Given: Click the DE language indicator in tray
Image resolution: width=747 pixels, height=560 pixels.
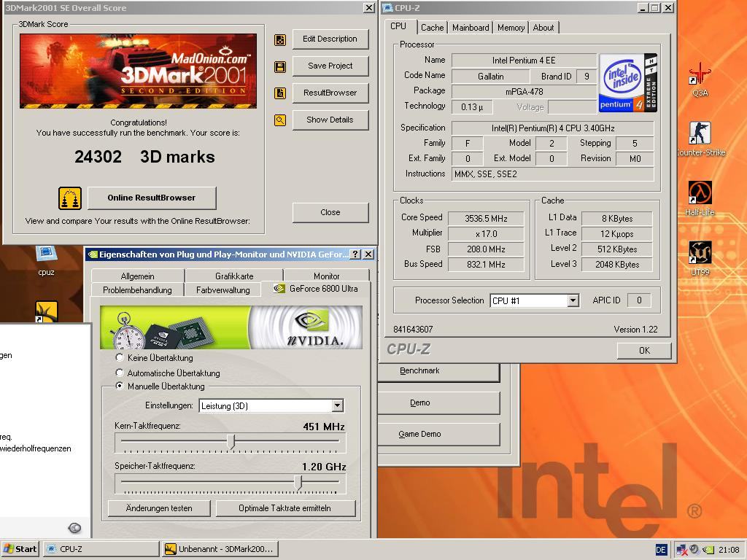Looking at the screenshot, I should click(661, 550).
